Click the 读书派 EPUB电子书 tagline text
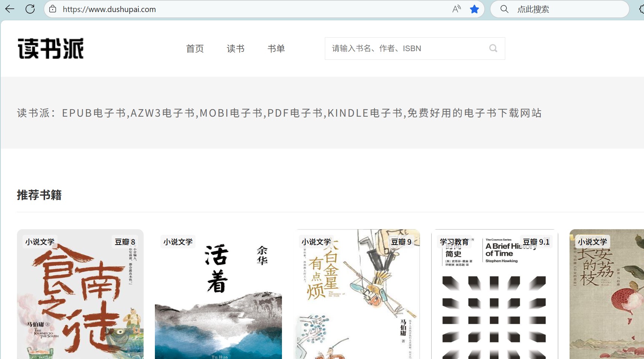 279,113
